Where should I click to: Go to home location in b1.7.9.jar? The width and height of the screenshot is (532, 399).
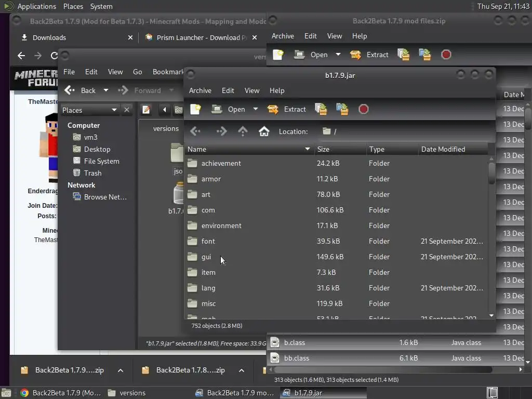[264, 131]
